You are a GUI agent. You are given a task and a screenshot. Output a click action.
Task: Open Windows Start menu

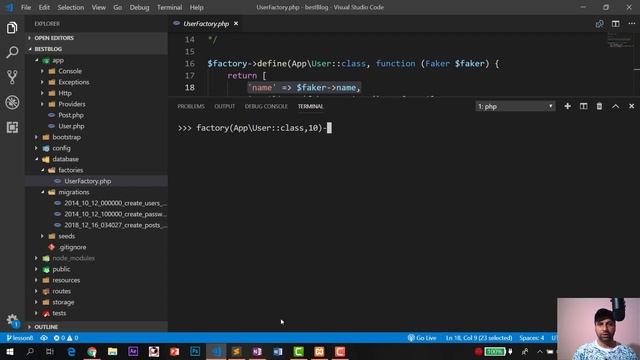coord(9,351)
